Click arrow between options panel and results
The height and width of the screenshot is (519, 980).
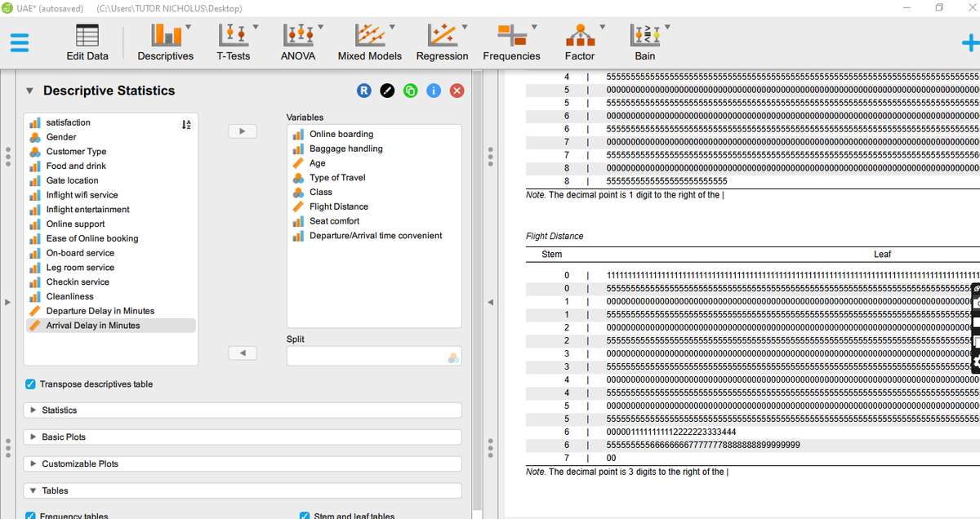click(x=490, y=303)
